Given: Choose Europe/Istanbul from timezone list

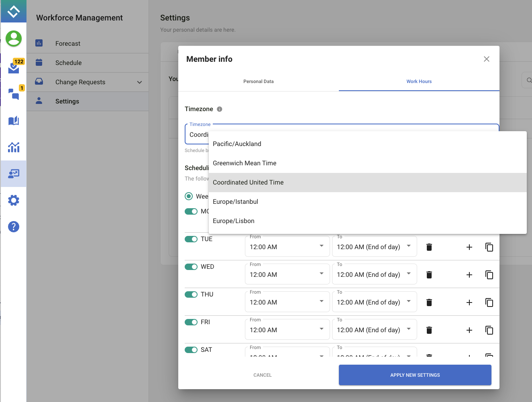Looking at the screenshot, I should click(236, 202).
